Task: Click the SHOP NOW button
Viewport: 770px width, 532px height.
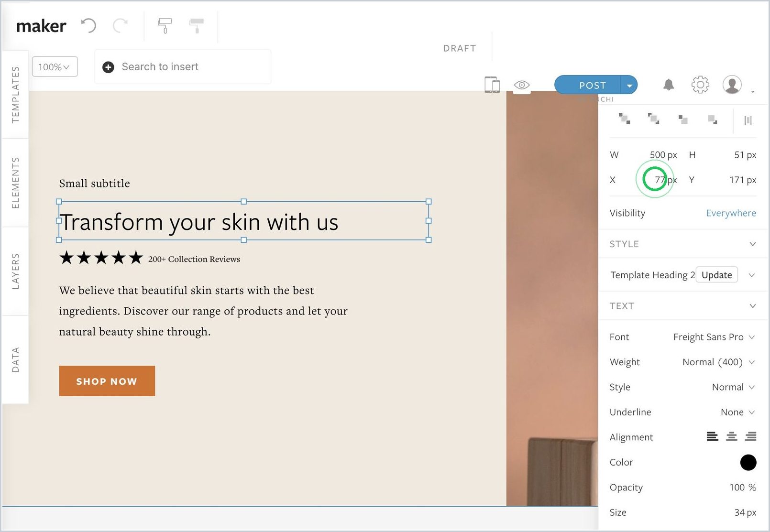Action: 107,381
